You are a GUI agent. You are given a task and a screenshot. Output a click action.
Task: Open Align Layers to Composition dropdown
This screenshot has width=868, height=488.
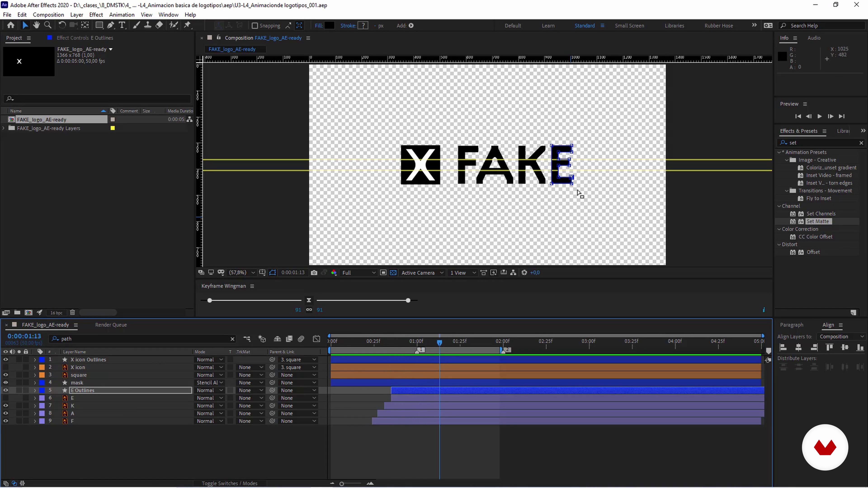point(841,336)
